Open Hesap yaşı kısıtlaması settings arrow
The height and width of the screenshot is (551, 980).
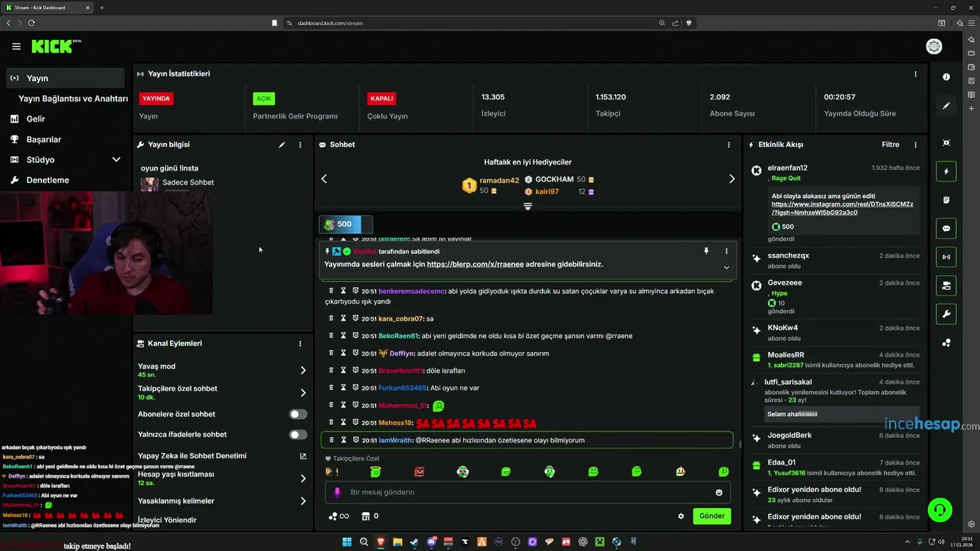[303, 478]
